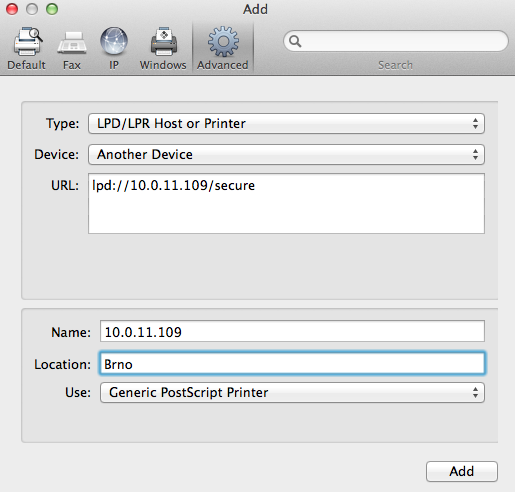Open the IP printer globe icon
The image size is (515, 492).
pyautogui.click(x=114, y=41)
